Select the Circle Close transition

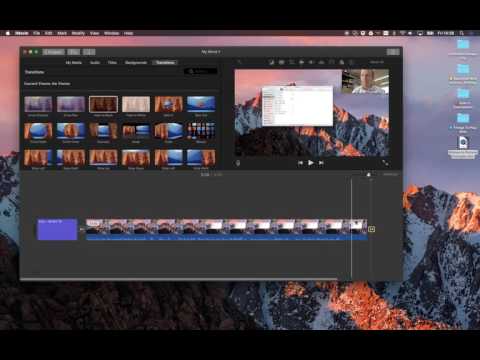click(71, 131)
